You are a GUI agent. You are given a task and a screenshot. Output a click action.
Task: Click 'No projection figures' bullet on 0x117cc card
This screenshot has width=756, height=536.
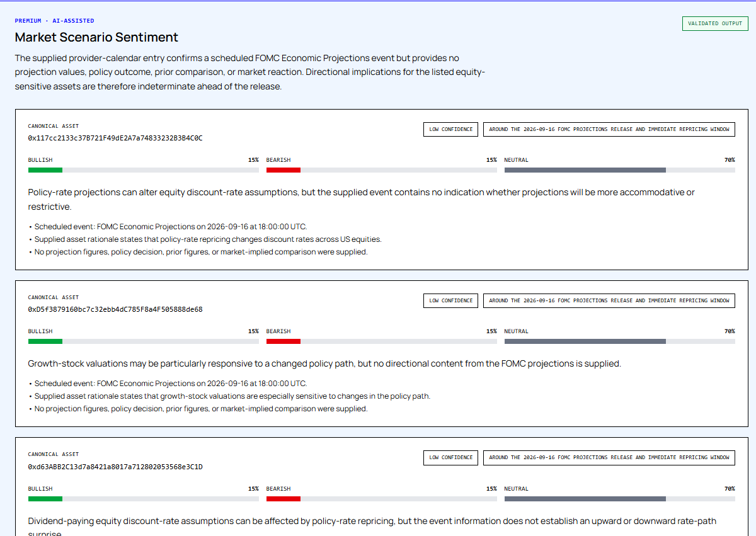tap(198, 252)
